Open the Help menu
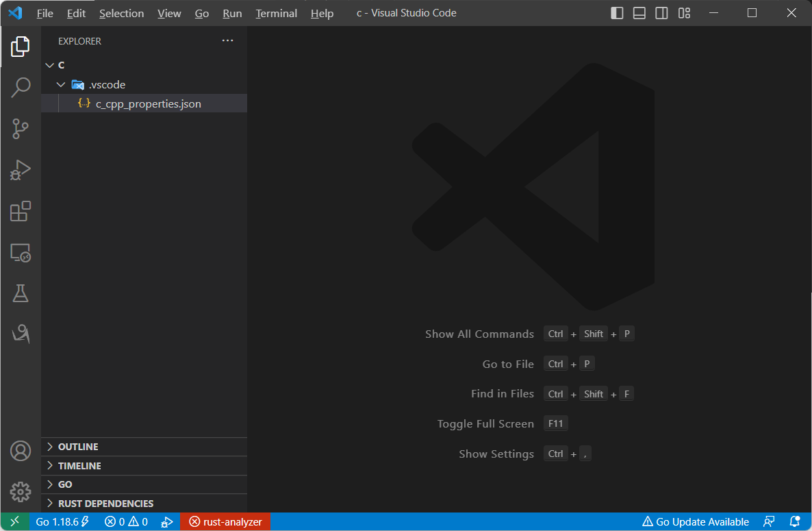Screen dimensions: 812x531 pos(322,14)
